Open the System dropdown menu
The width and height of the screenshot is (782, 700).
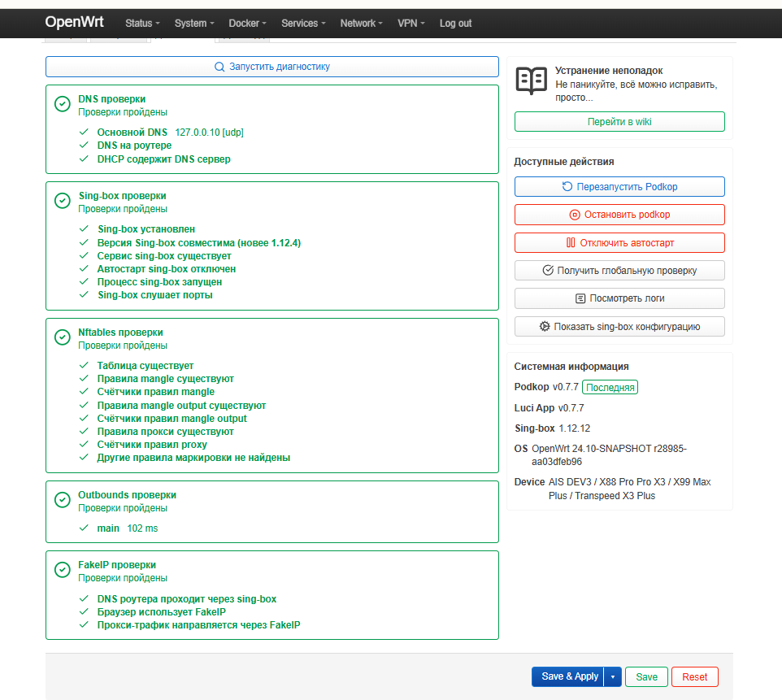(x=194, y=24)
